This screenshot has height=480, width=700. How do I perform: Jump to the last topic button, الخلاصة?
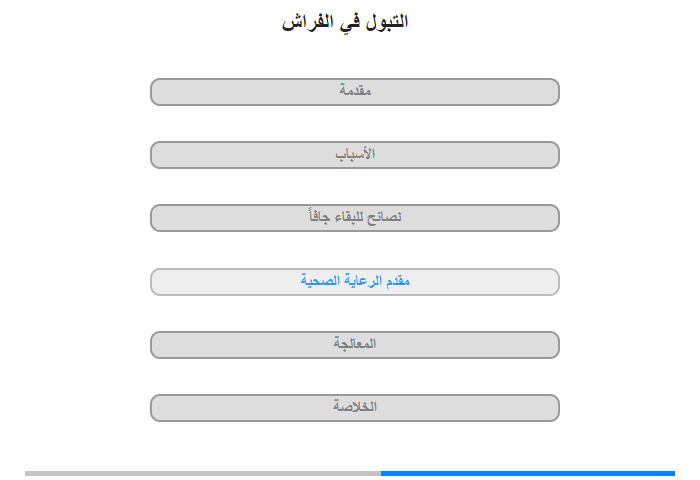(x=354, y=408)
